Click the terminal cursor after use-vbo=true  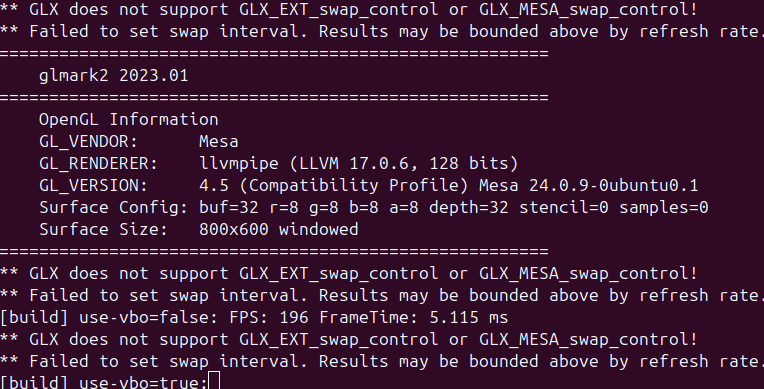point(214,381)
